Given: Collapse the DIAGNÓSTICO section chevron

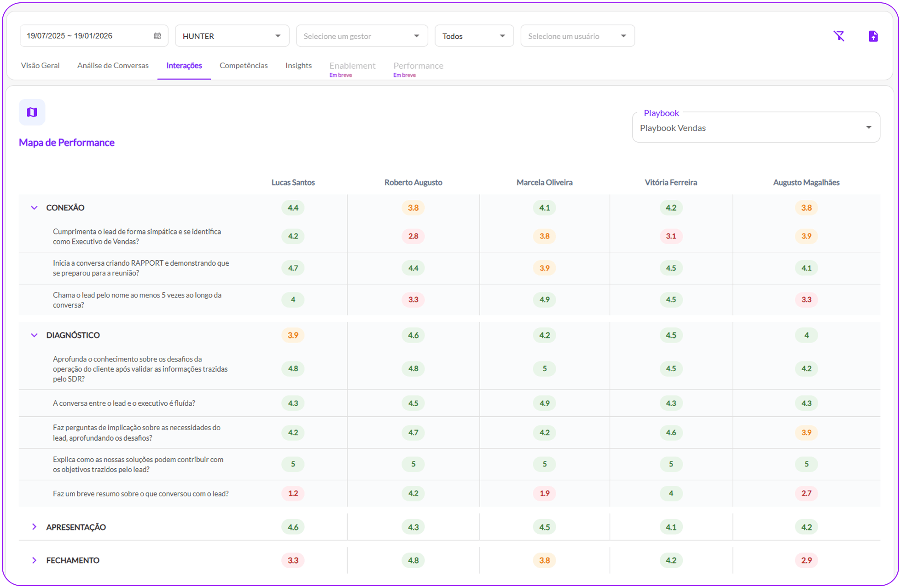Looking at the screenshot, I should (34, 335).
